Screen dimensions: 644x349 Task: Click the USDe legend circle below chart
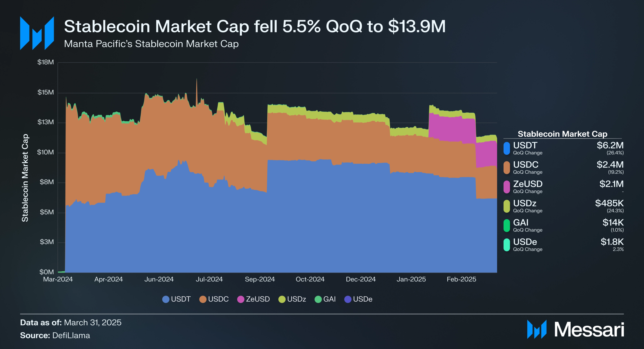tap(348, 299)
